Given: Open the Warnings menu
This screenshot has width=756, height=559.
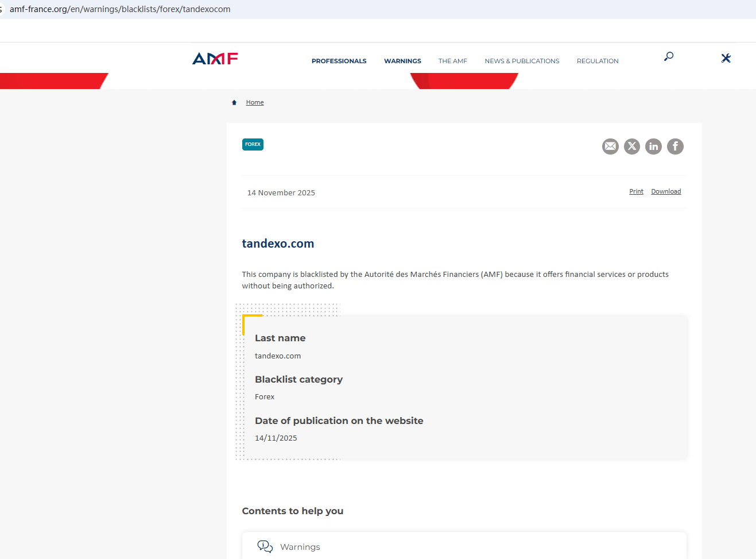Looking at the screenshot, I should pos(402,61).
